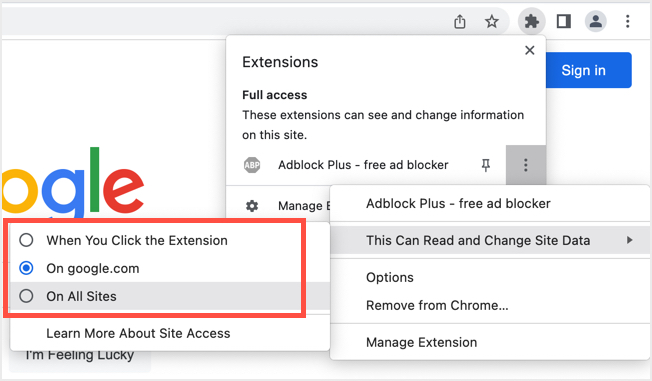Toggle the side panel icon
The image size is (652, 381).
[x=563, y=21]
